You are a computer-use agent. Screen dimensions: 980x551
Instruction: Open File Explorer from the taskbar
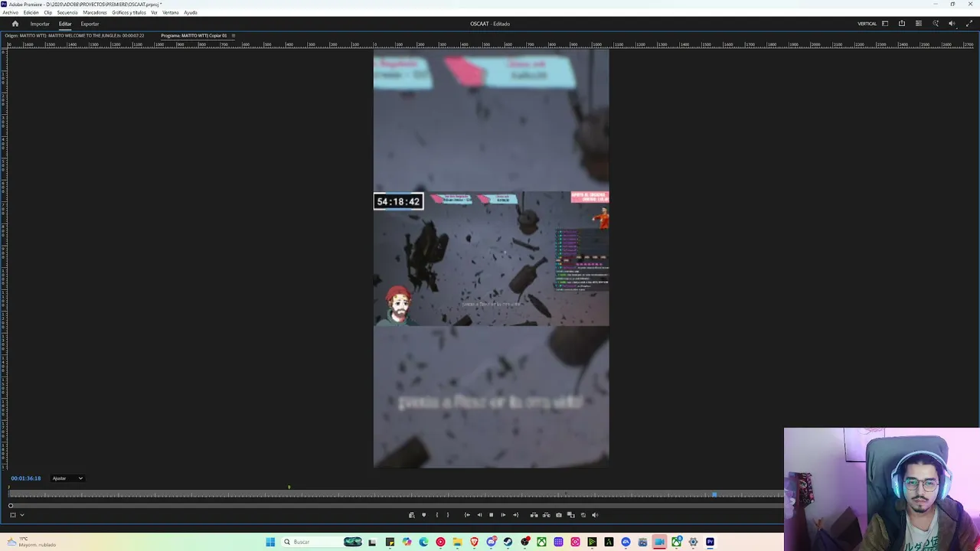(x=457, y=542)
